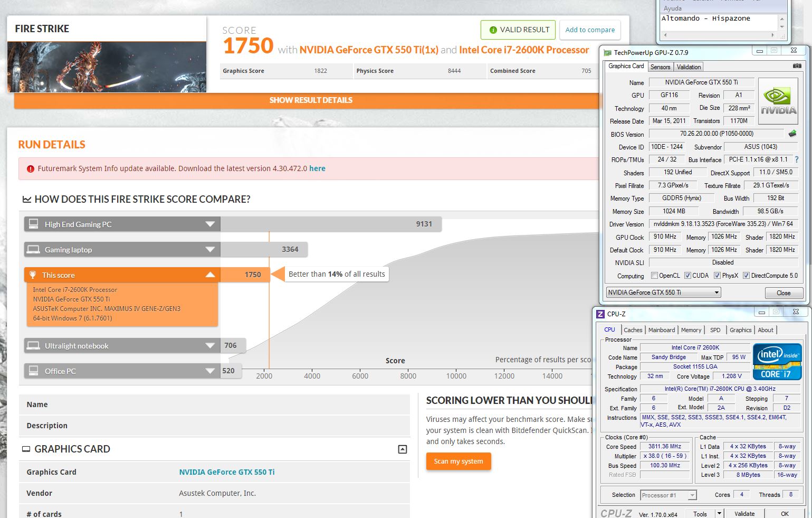812x518 pixels.
Task: Expand the High End Gaming PC row
Action: coord(210,224)
